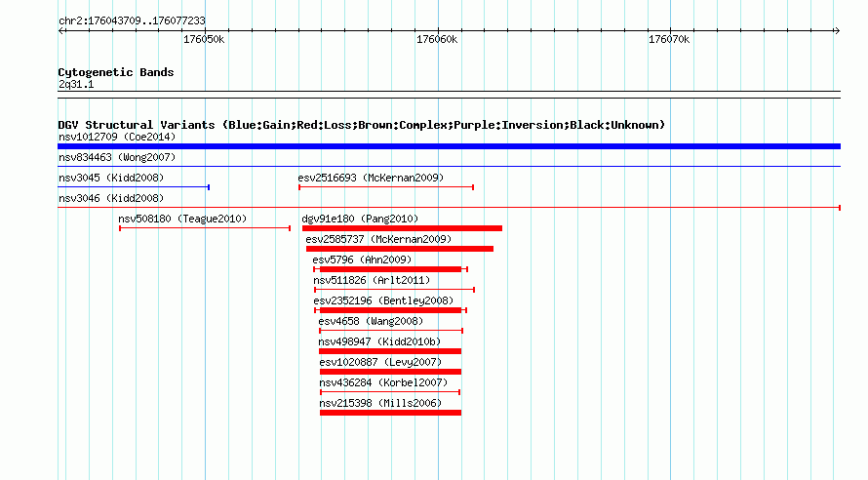Viewport: 868px width, 480px height.
Task: Open esv1020887 (Levy2007) variant label
Action: pyautogui.click(x=380, y=362)
